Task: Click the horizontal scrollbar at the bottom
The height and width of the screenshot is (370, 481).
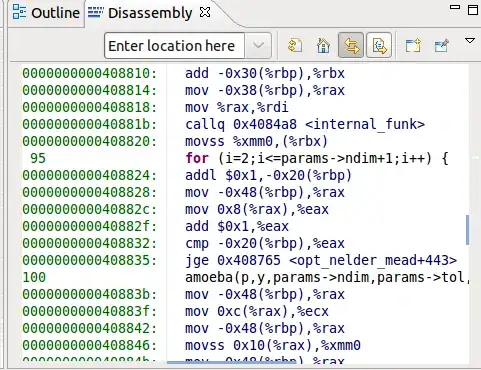Action: (x=231, y=362)
